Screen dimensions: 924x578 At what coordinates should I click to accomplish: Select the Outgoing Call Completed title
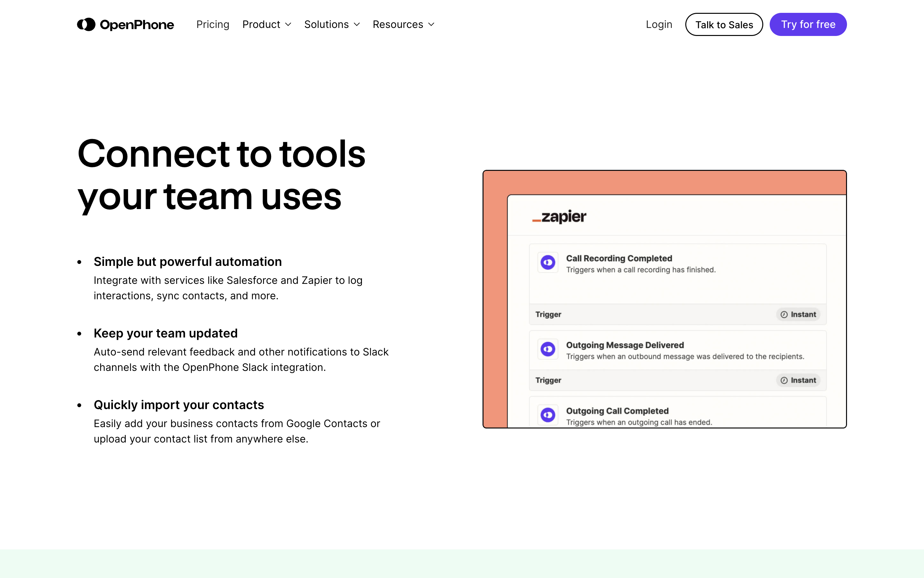[x=617, y=411]
